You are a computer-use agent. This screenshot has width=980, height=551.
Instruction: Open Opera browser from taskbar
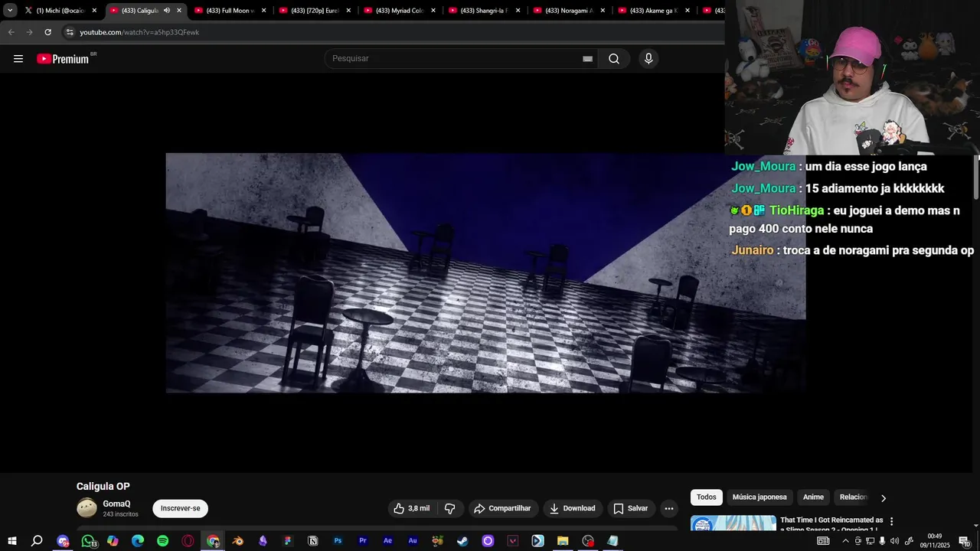point(188,541)
